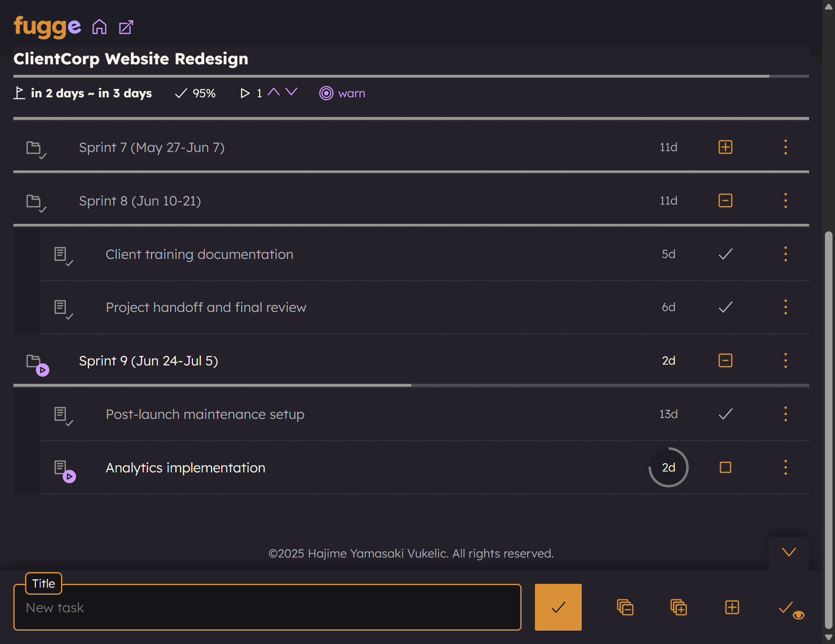This screenshot has width=835, height=644.
Task: Open the three-dot menu for Analytics implementation
Action: pos(785,467)
